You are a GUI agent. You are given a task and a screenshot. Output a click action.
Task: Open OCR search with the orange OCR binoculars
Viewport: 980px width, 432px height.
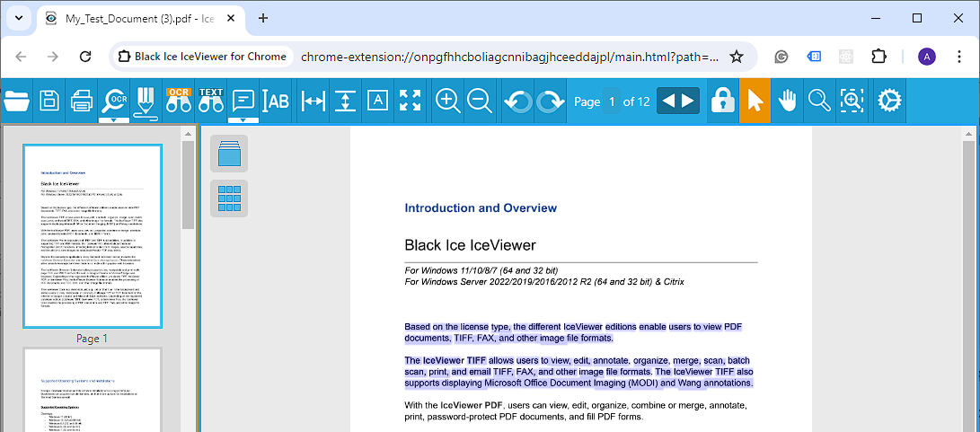point(179,100)
